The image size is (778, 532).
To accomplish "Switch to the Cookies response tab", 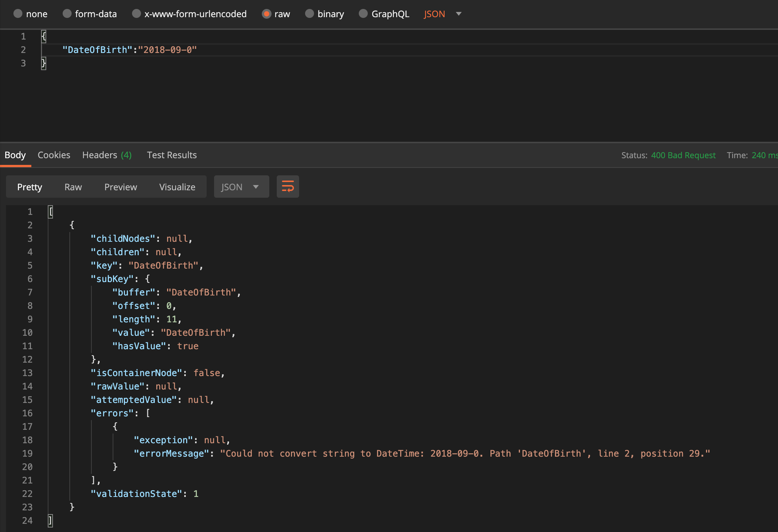I will coord(54,155).
